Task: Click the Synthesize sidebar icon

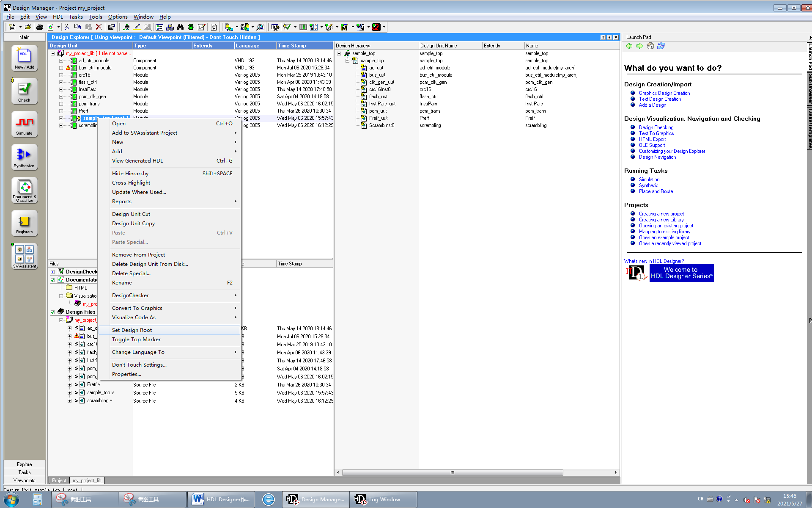Action: point(24,157)
